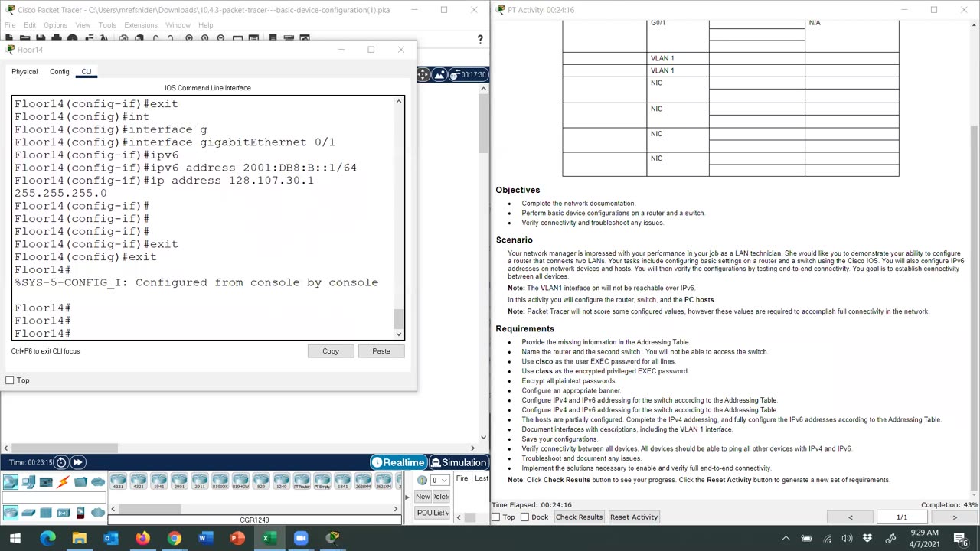Choose the Wireless Devices subcategory icon
This screenshot has height=551, width=980.
point(64,512)
